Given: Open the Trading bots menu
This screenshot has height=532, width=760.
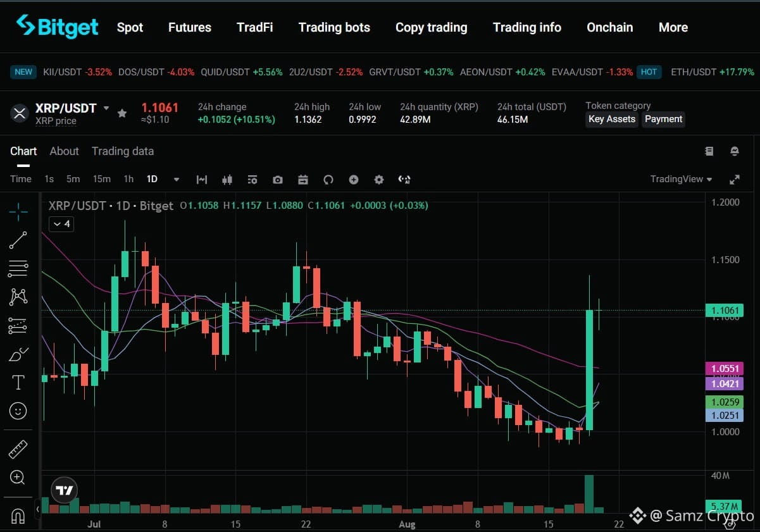Looking at the screenshot, I should pyautogui.click(x=334, y=27).
